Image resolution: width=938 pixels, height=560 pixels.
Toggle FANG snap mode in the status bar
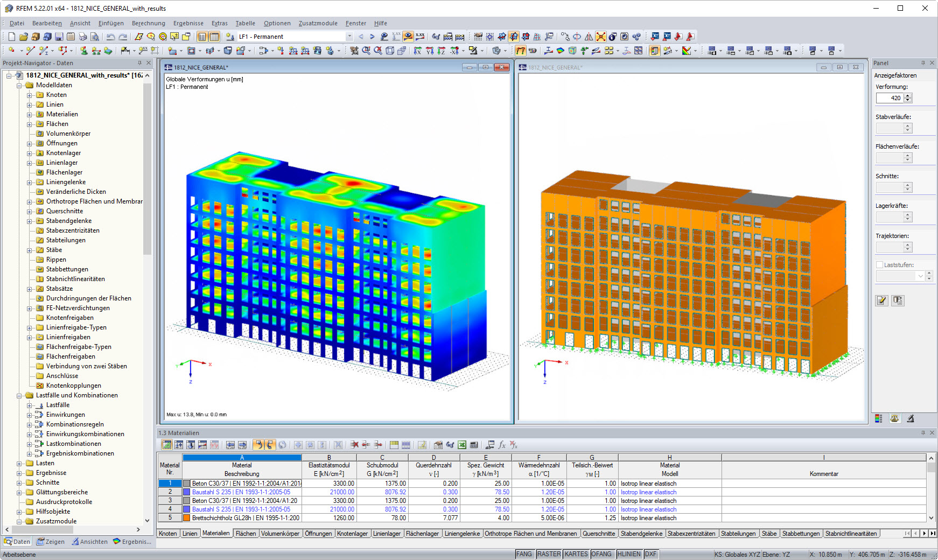pyautogui.click(x=524, y=554)
